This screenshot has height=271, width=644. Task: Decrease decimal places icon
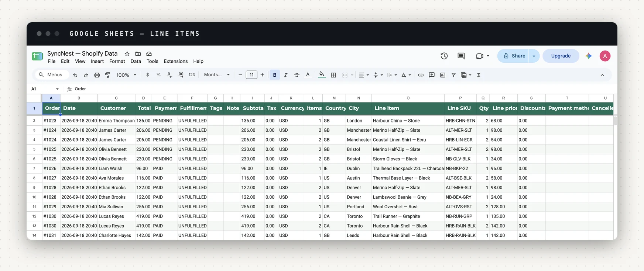coord(169,75)
